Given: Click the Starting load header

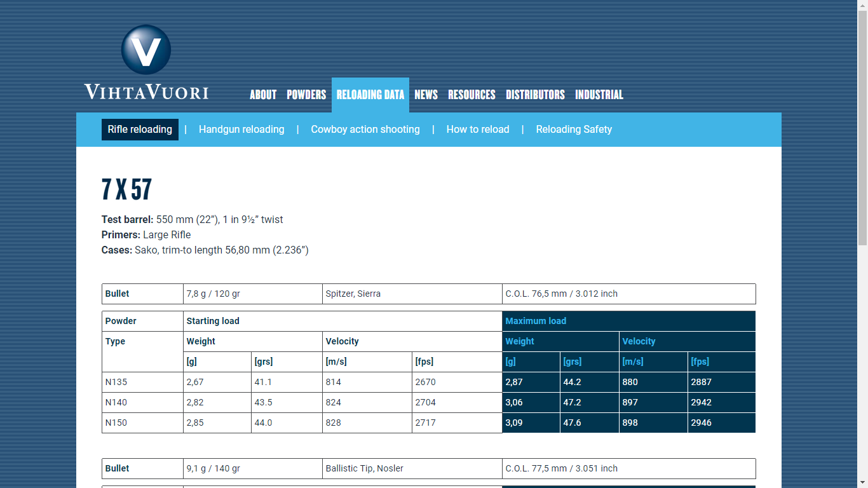Looking at the screenshot, I should [342, 322].
